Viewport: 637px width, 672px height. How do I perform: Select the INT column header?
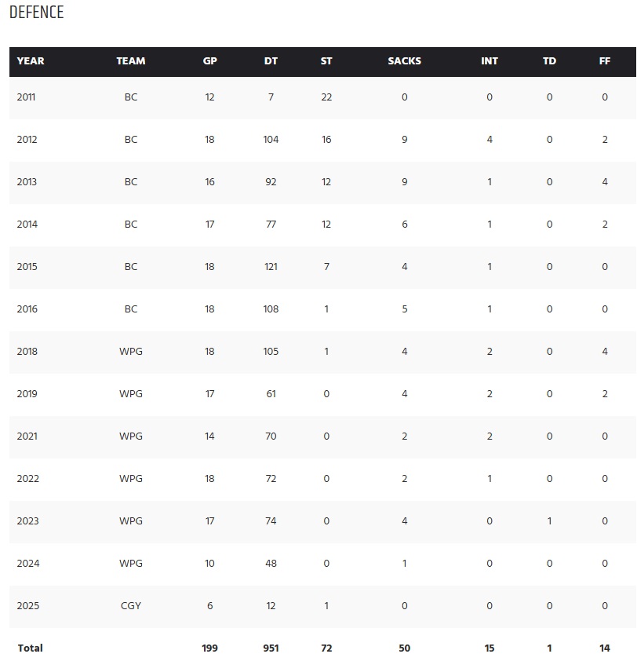click(x=490, y=61)
